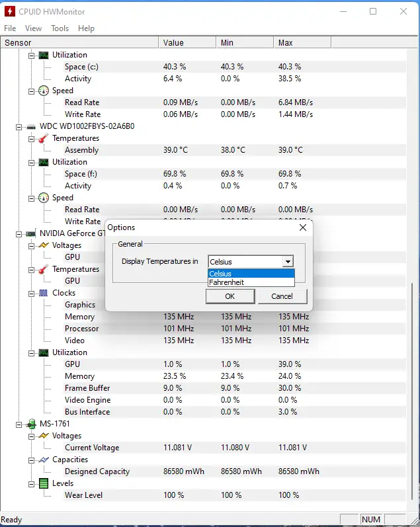
Task: Click Utilization icon above Space (f:)
Action: point(44,163)
